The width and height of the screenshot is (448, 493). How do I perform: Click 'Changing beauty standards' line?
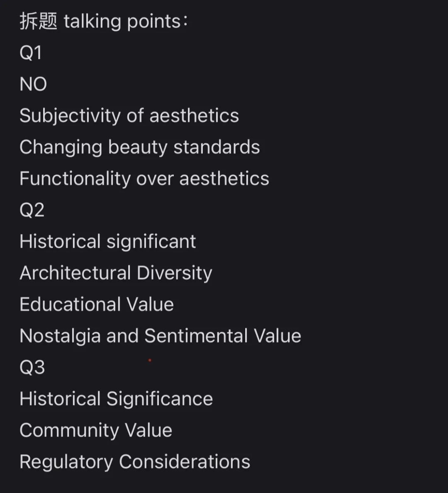140,147
